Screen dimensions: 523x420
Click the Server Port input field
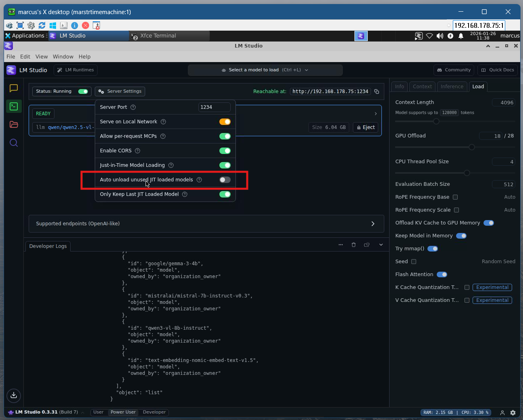[214, 107]
